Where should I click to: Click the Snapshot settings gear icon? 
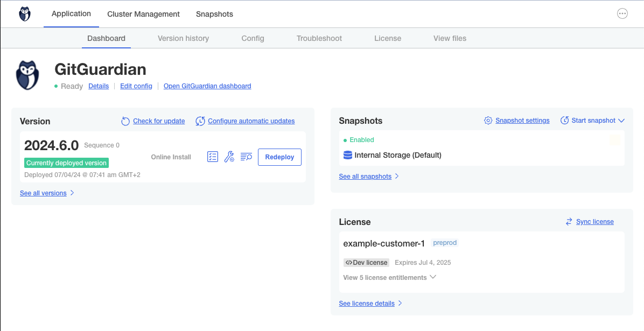click(x=488, y=121)
